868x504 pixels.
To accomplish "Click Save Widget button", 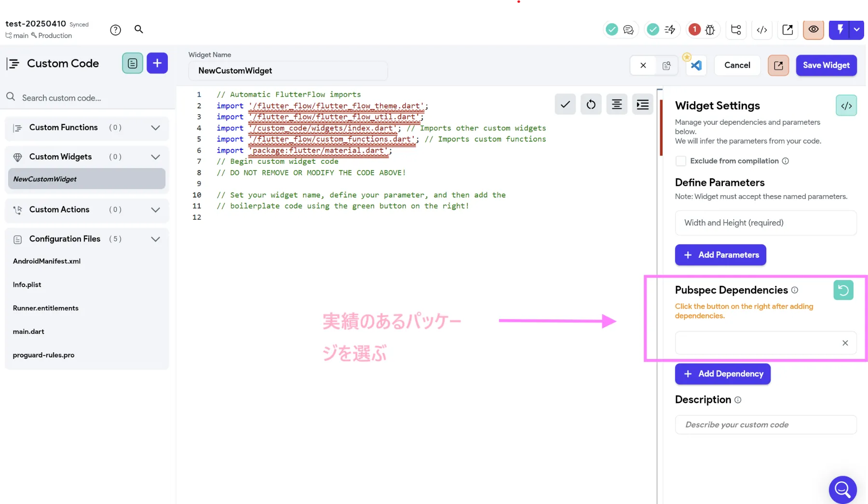I will (826, 66).
